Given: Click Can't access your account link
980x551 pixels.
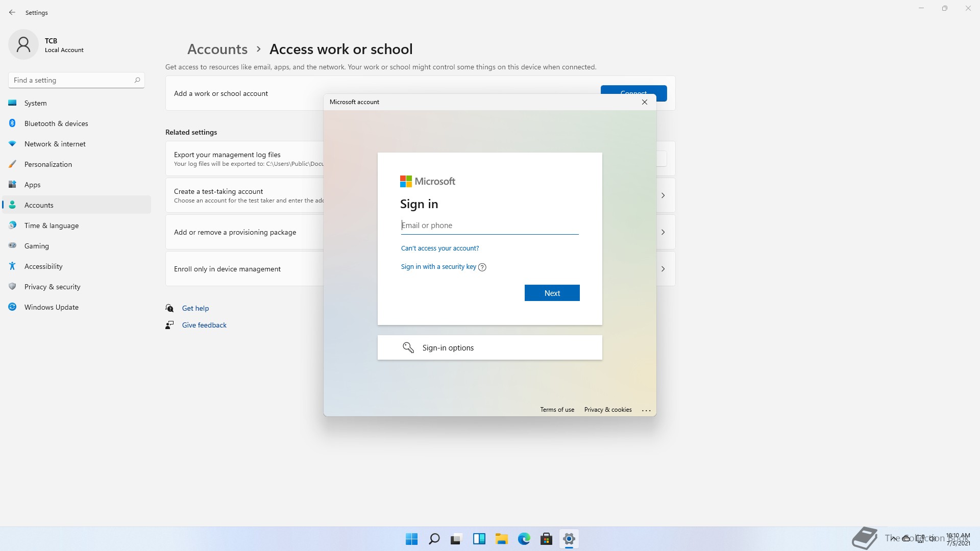Looking at the screenshot, I should pyautogui.click(x=440, y=248).
